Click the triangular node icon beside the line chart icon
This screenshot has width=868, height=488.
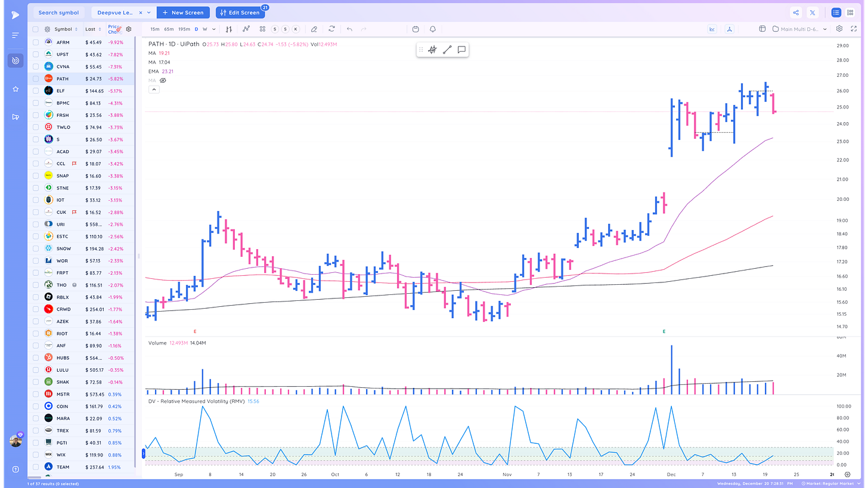[x=730, y=29]
